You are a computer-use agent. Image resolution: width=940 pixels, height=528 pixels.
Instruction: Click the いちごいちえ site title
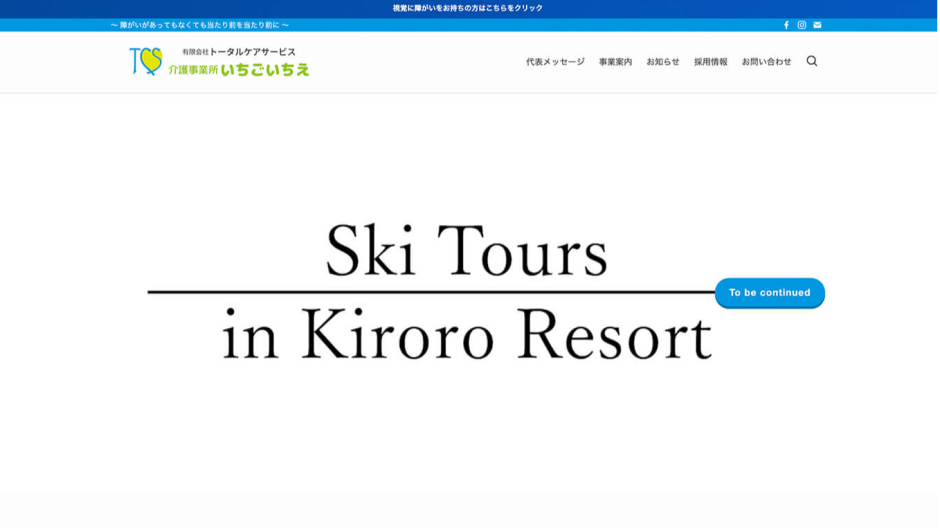[266, 70]
